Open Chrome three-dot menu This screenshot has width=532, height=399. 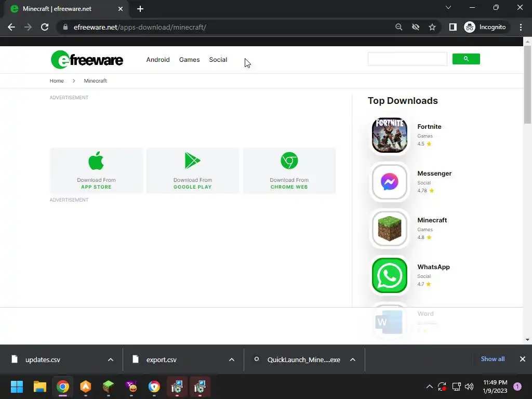coord(521,27)
